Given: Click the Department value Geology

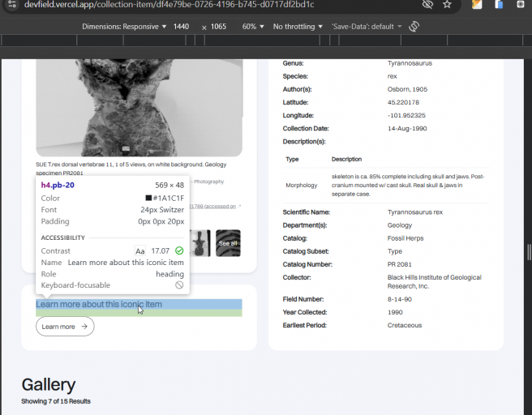Looking at the screenshot, I should point(400,225).
